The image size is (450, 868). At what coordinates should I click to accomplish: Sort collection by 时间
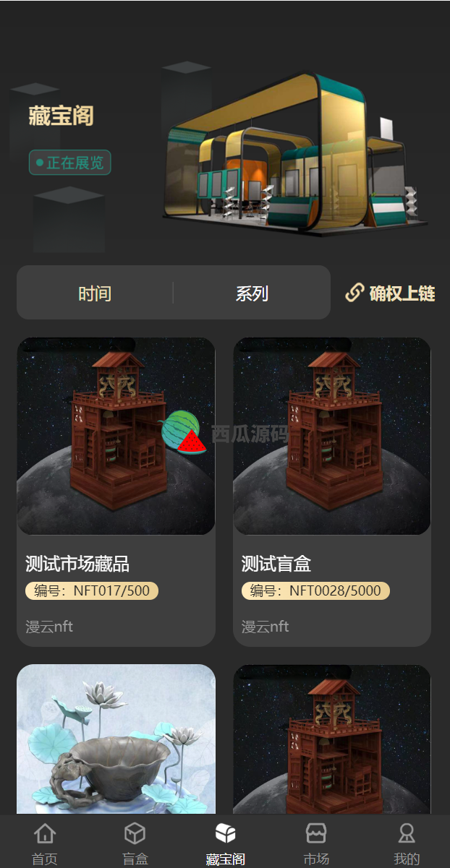(x=95, y=293)
